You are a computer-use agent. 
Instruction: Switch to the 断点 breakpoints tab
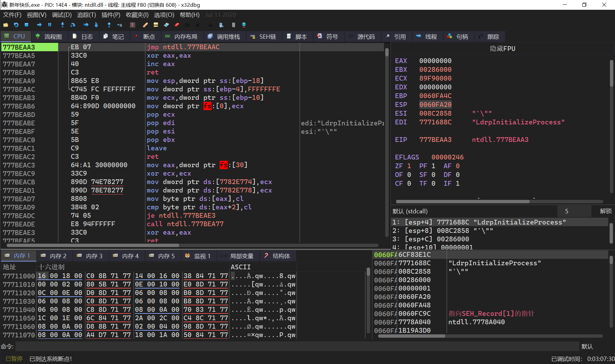click(x=145, y=37)
